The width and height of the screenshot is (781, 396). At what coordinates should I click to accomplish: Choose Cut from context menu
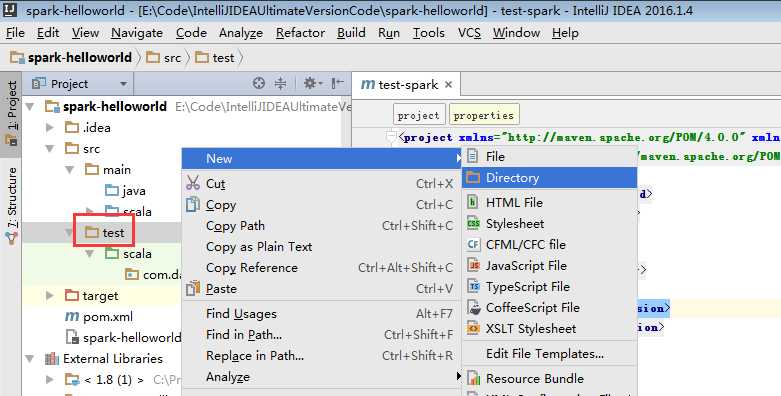(321, 184)
